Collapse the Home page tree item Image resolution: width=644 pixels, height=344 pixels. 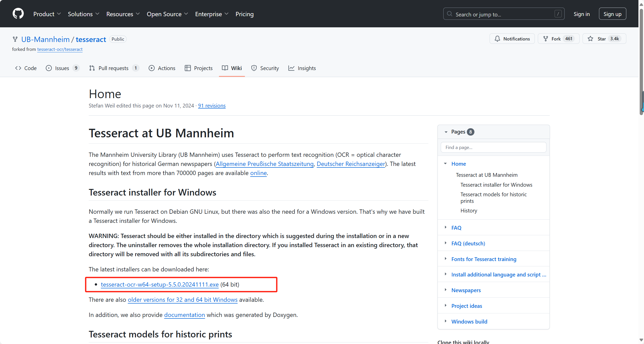[x=446, y=164]
